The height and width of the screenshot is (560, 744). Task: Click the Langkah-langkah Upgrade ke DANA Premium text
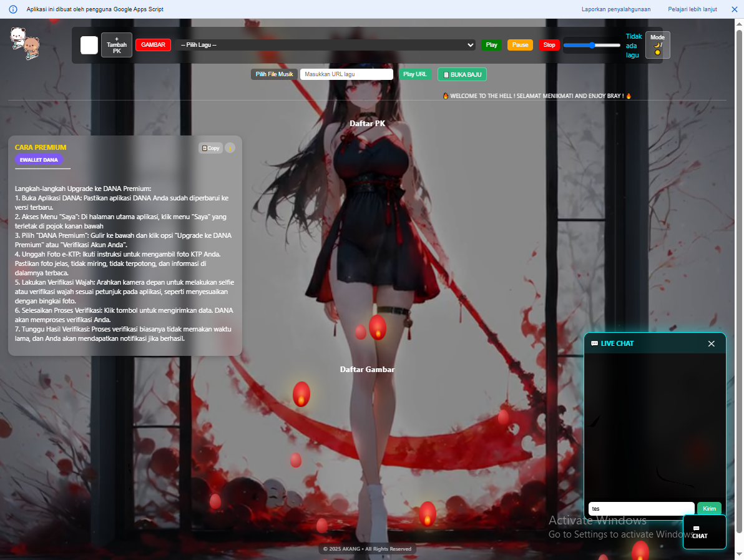83,189
